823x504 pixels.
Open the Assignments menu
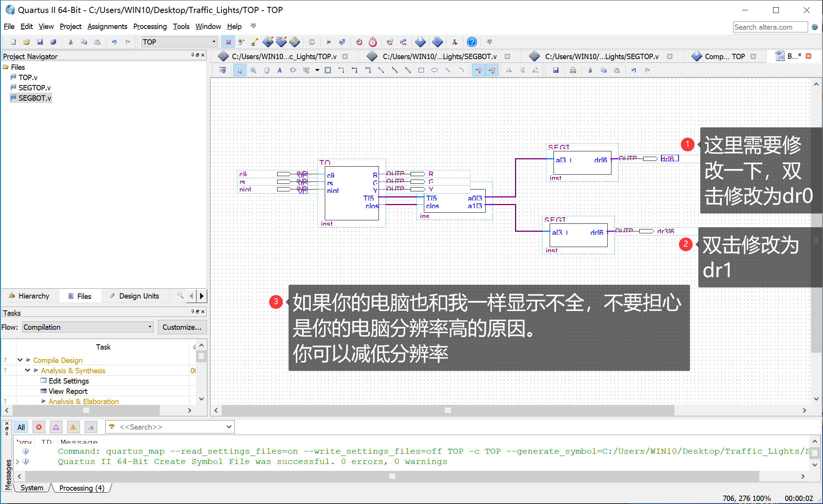click(x=107, y=26)
